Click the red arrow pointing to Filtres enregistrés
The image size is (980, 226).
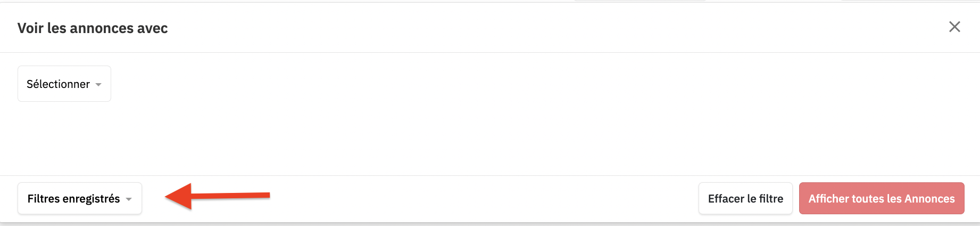coord(218,196)
